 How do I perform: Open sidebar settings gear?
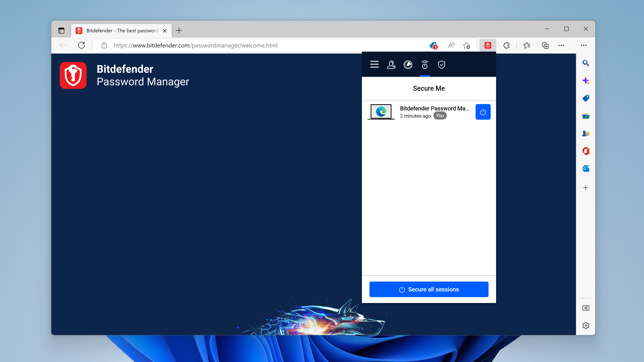click(586, 325)
